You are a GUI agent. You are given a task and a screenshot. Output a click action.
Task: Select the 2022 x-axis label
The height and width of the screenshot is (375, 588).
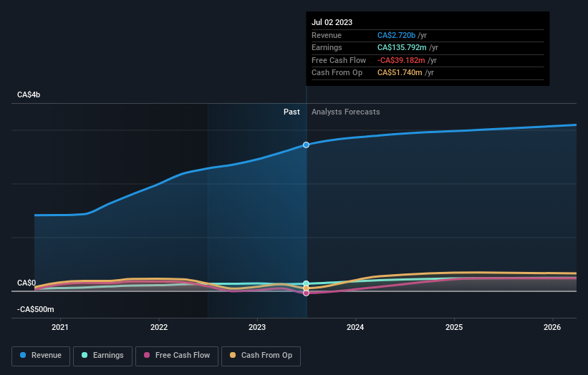(159, 327)
